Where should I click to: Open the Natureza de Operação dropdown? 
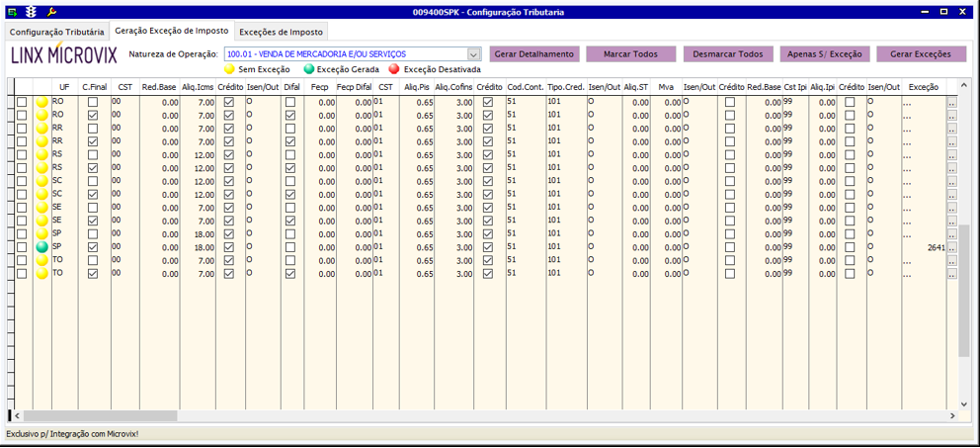(473, 54)
